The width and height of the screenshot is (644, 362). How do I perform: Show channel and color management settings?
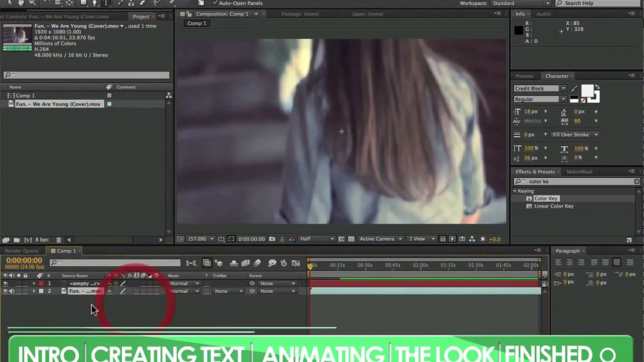point(292,239)
